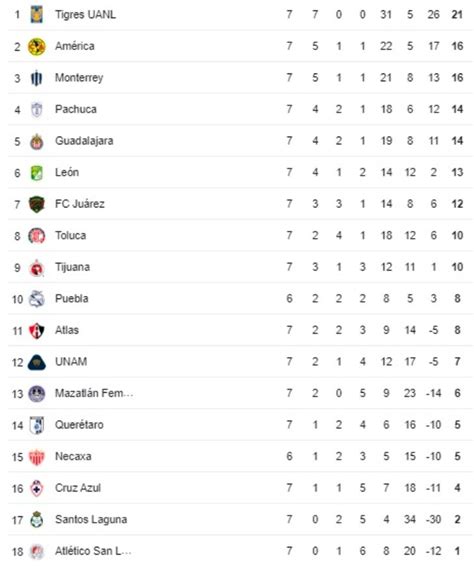Click the Atlas team name

click(67, 330)
